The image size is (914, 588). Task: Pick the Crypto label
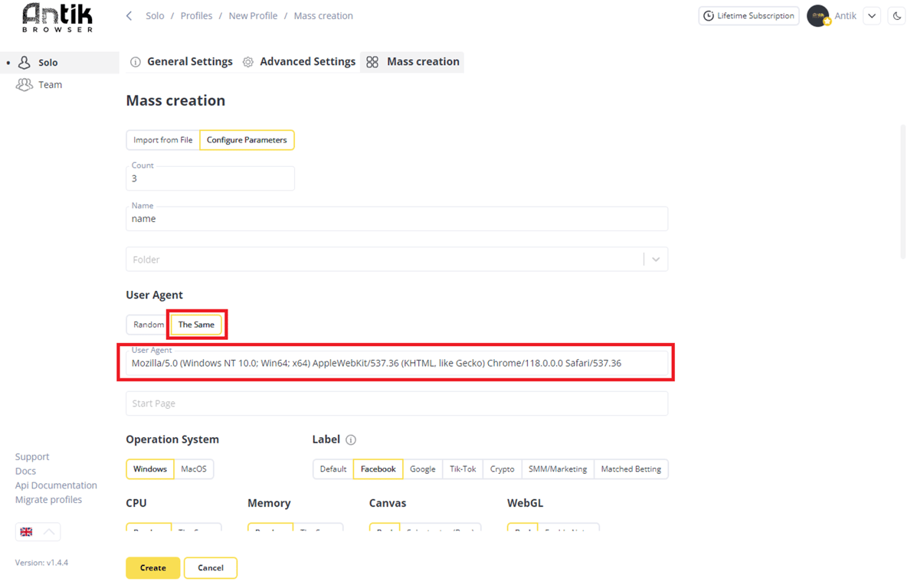coord(503,469)
